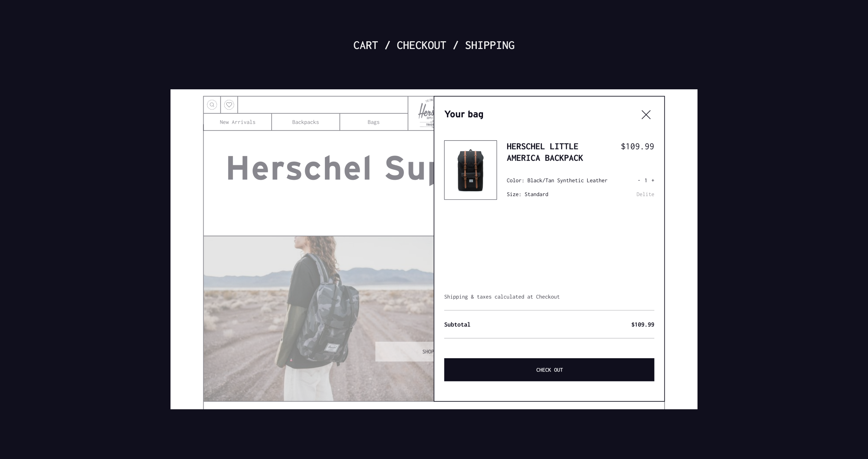Open the New Arrivals menu
This screenshot has width=868, height=459.
(237, 122)
